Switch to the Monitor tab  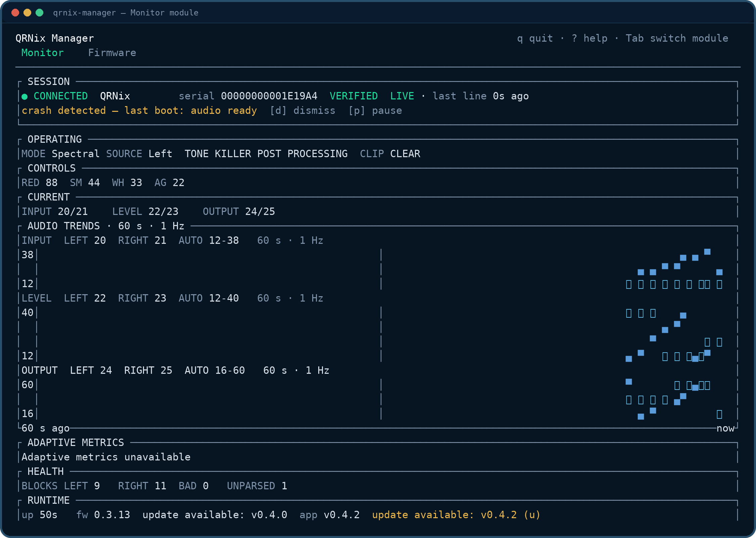[43, 53]
